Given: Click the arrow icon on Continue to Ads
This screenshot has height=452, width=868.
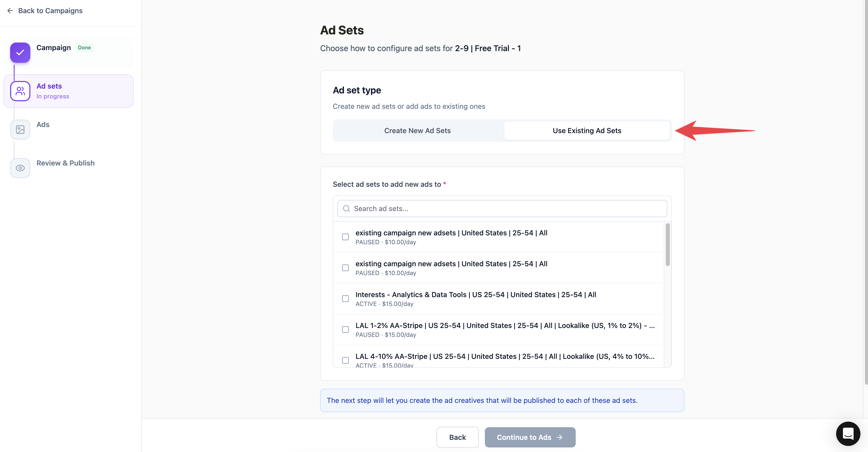Looking at the screenshot, I should pyautogui.click(x=560, y=437).
